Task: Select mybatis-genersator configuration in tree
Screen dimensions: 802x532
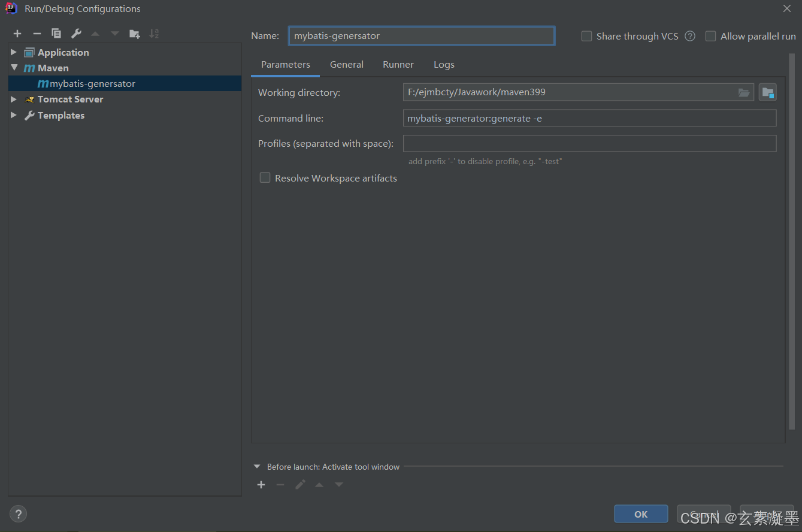Action: [125, 83]
